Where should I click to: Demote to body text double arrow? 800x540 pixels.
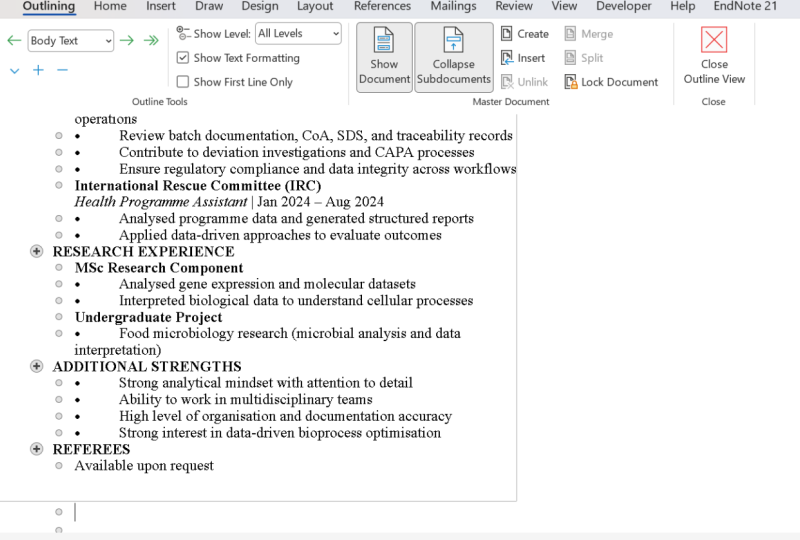click(151, 40)
